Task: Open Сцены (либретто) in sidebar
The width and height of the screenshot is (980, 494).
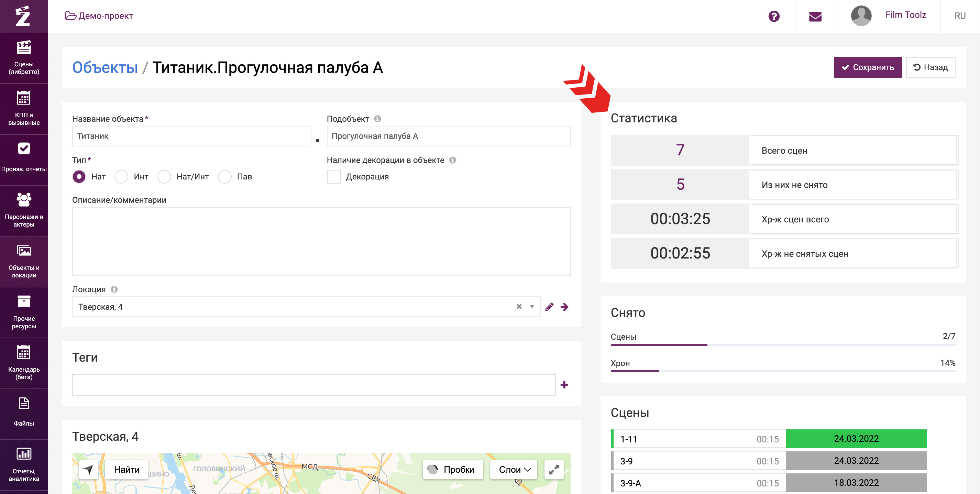Action: [24, 58]
